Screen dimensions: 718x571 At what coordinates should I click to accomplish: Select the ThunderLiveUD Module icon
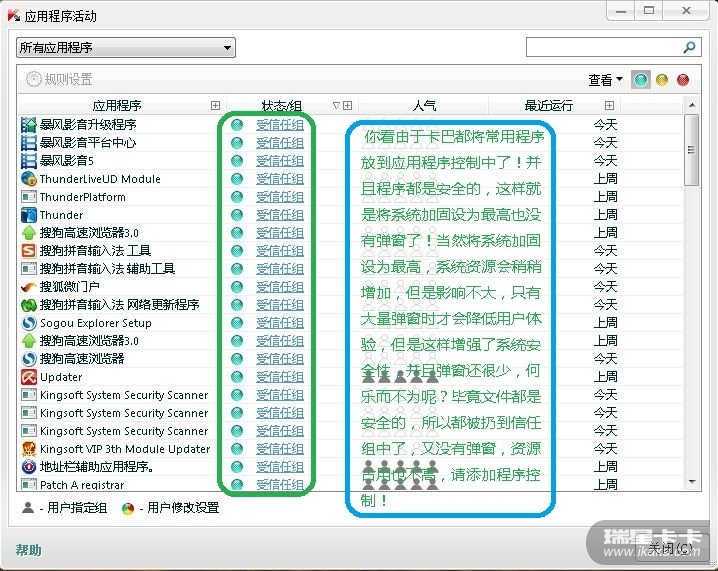coord(28,179)
